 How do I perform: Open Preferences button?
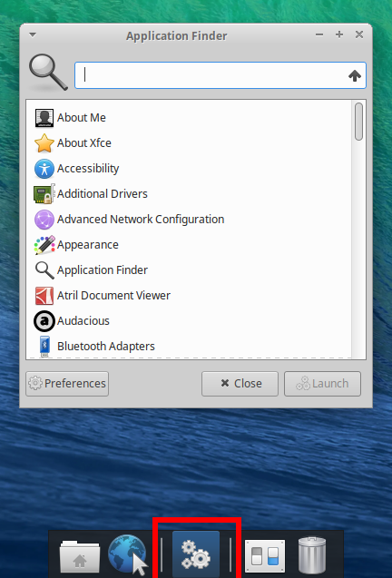pyautogui.click(x=67, y=384)
